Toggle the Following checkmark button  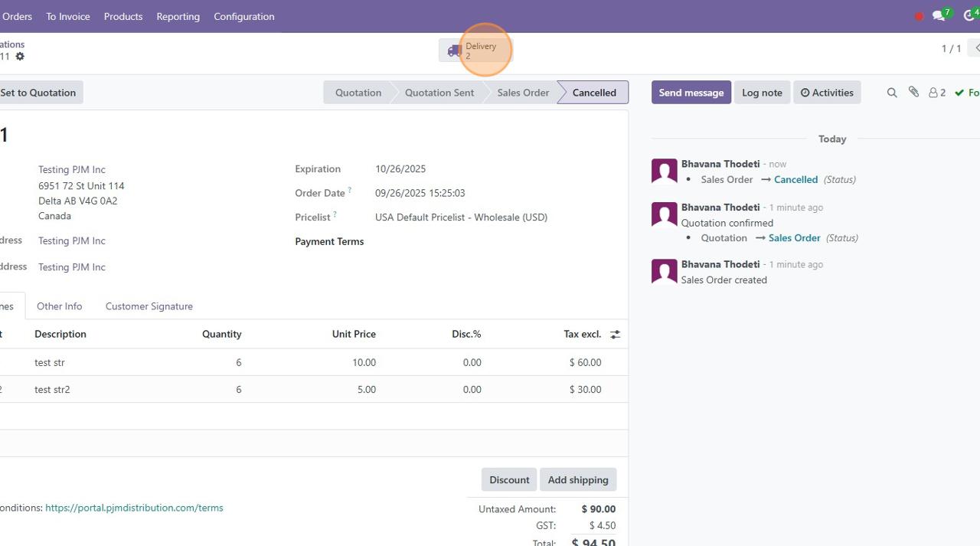pos(966,93)
